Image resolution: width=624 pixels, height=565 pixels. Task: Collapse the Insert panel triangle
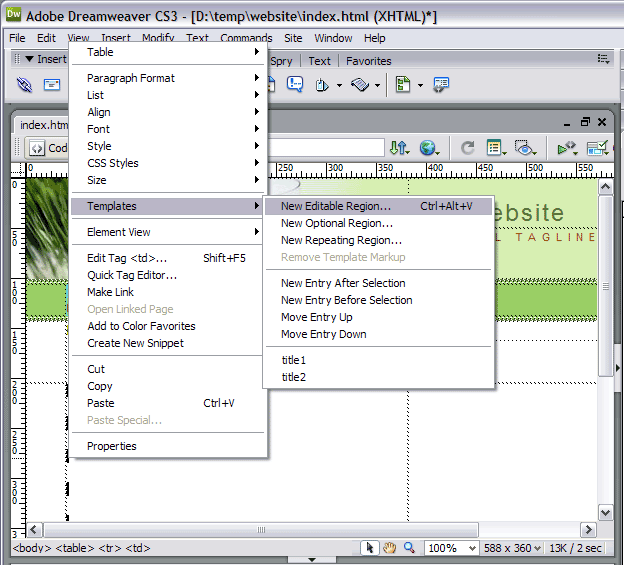click(29, 59)
